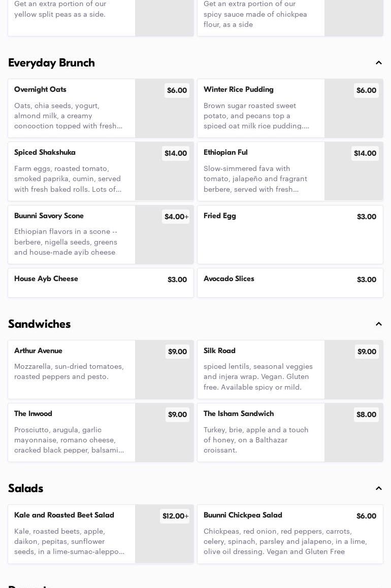The width and height of the screenshot is (391, 588).
Task: Collapse the Sandwiches section chevron
Action: coord(379,324)
